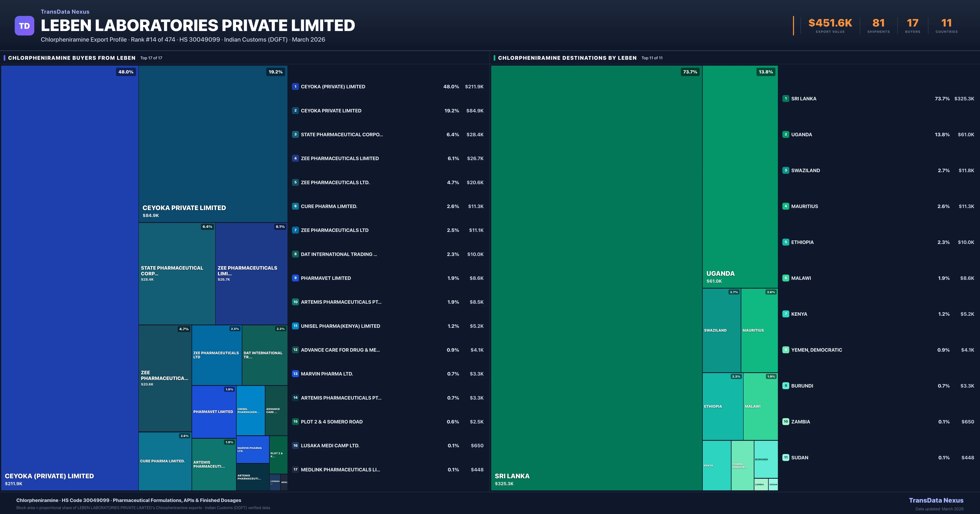The image size is (980, 514).
Task: Click rank badge 1 beside Sri Lanka
Action: click(786, 99)
